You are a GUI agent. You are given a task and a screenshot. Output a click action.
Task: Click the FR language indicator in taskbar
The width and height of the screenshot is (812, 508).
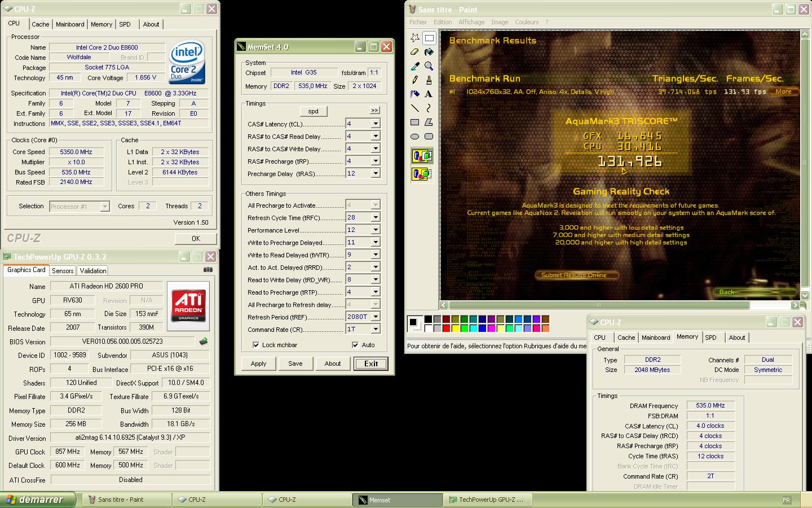[787, 500]
